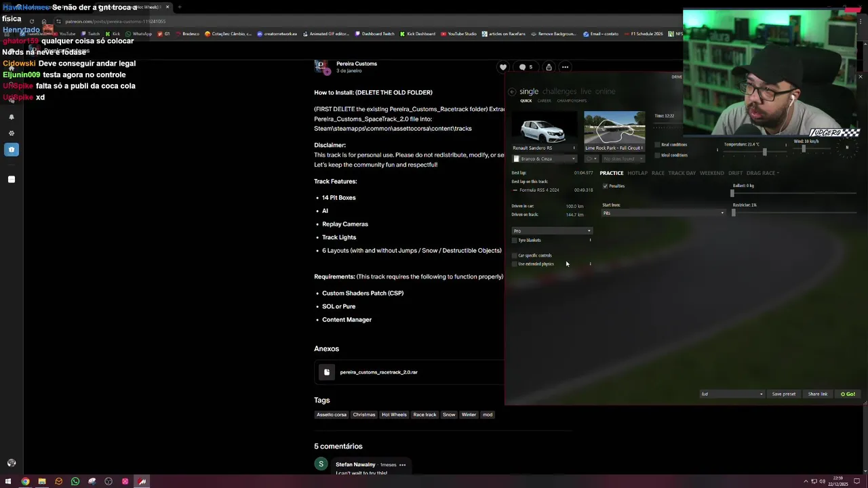Enable Ideal conditions checkbox
The height and width of the screenshot is (488, 868).
click(658, 155)
